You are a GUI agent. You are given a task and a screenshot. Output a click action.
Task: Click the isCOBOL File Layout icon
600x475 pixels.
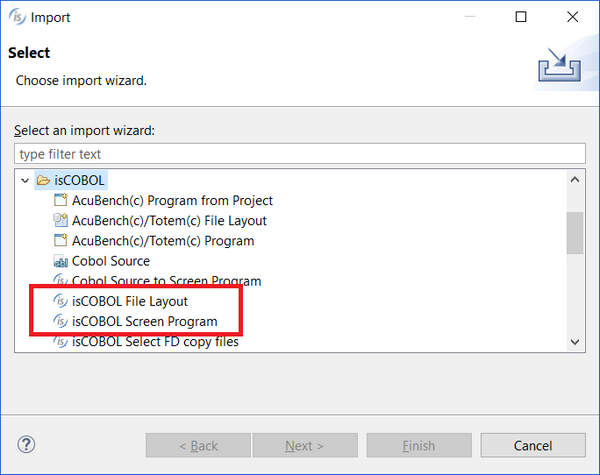[60, 301]
